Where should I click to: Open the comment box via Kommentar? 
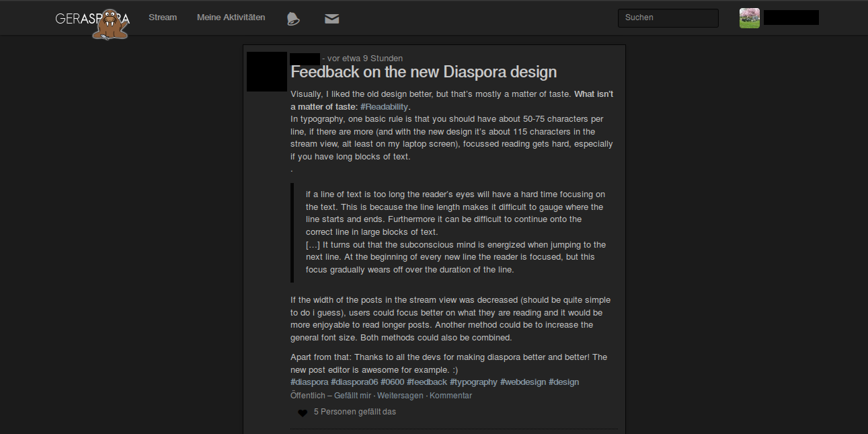point(450,396)
